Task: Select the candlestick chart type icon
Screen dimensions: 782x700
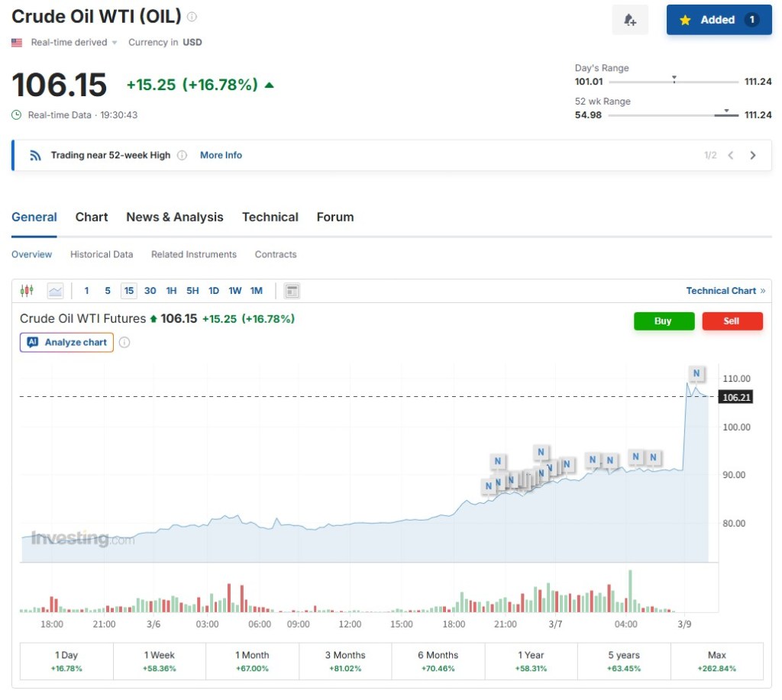Action: (27, 291)
